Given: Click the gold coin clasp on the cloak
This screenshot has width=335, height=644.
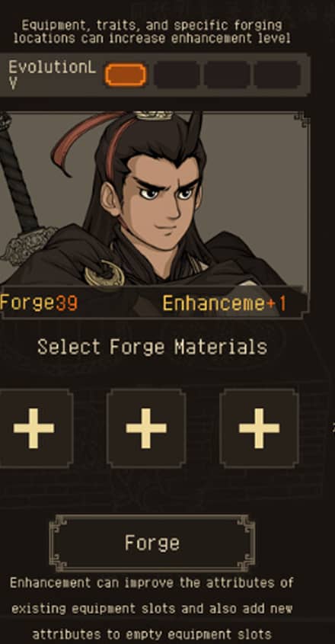Looking at the screenshot, I should click(x=105, y=274).
